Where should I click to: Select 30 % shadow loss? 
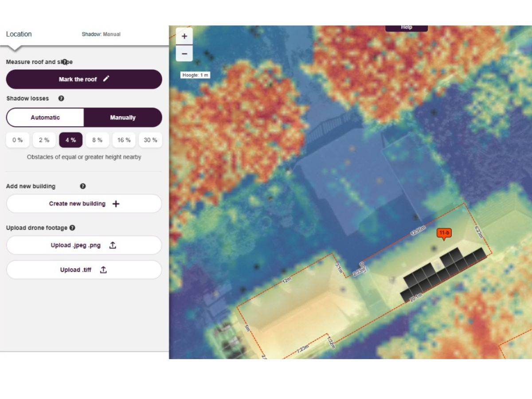point(150,140)
